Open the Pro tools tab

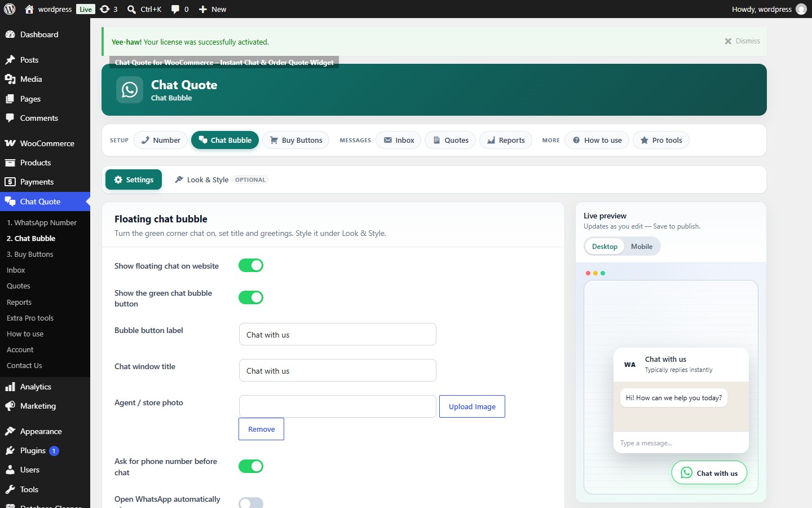click(x=661, y=140)
